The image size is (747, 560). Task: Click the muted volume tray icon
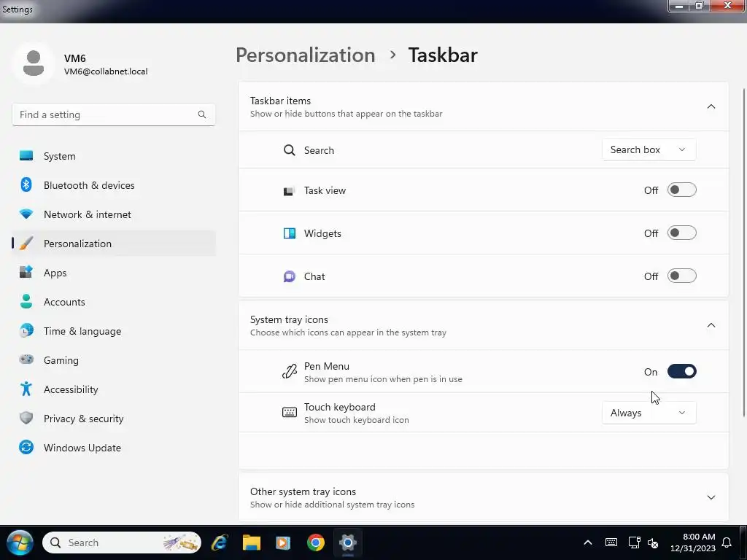click(653, 542)
